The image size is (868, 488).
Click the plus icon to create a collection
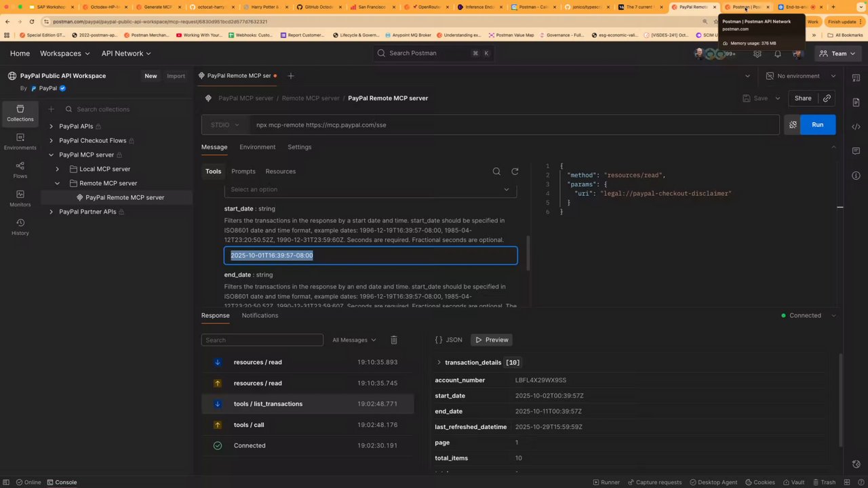coord(51,109)
